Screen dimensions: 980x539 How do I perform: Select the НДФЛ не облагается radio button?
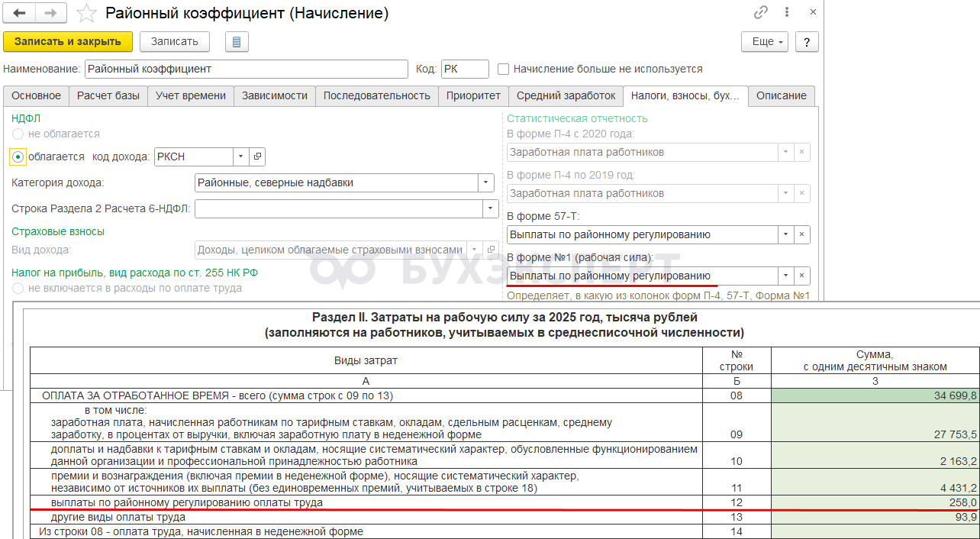[x=18, y=134]
